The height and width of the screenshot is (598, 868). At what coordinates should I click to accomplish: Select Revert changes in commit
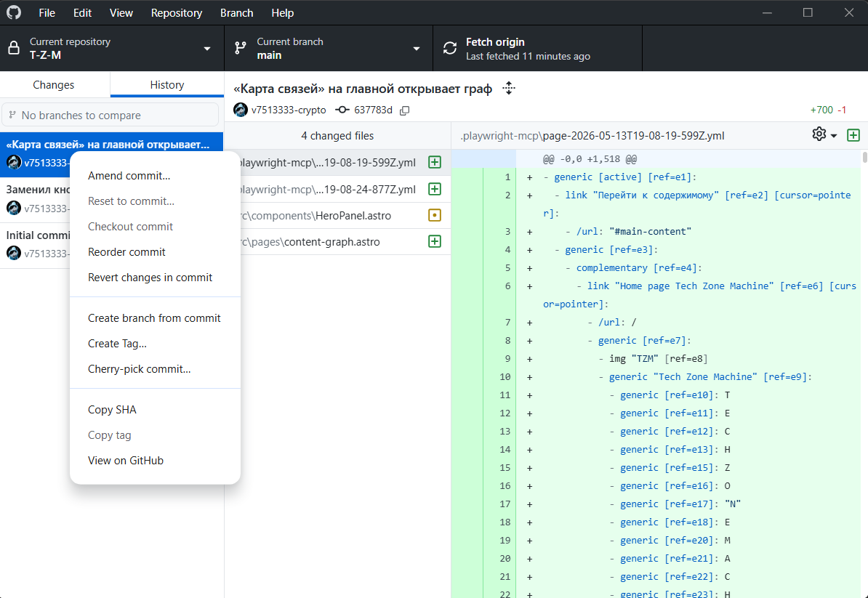(x=155, y=277)
